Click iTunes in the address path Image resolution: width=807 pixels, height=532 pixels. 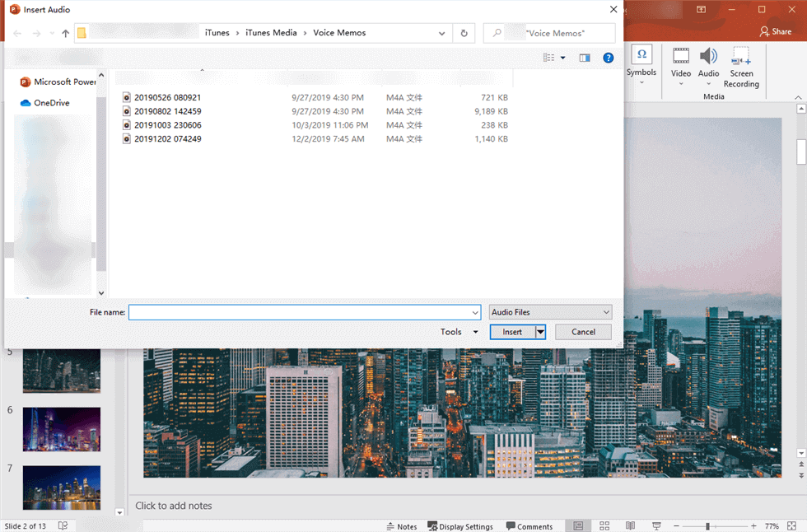point(217,32)
